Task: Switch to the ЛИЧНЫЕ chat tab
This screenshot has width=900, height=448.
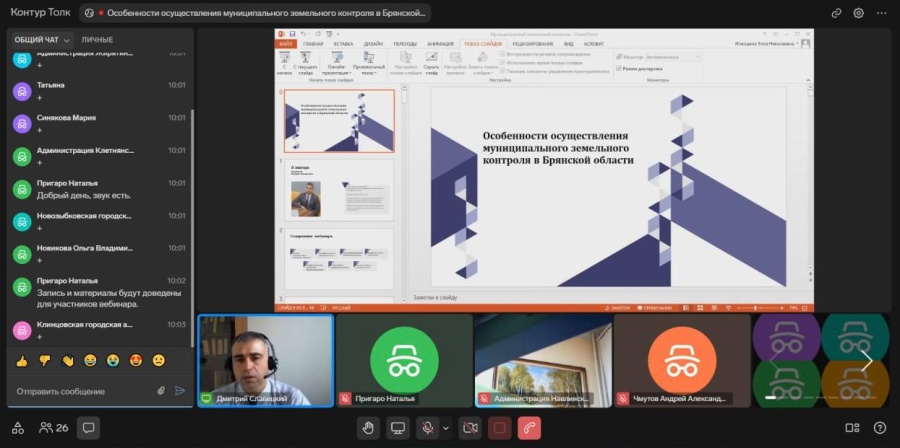Action: pyautogui.click(x=97, y=39)
